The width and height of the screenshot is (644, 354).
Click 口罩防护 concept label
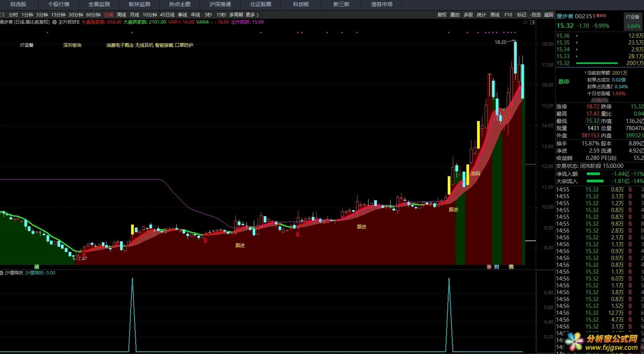point(184,45)
